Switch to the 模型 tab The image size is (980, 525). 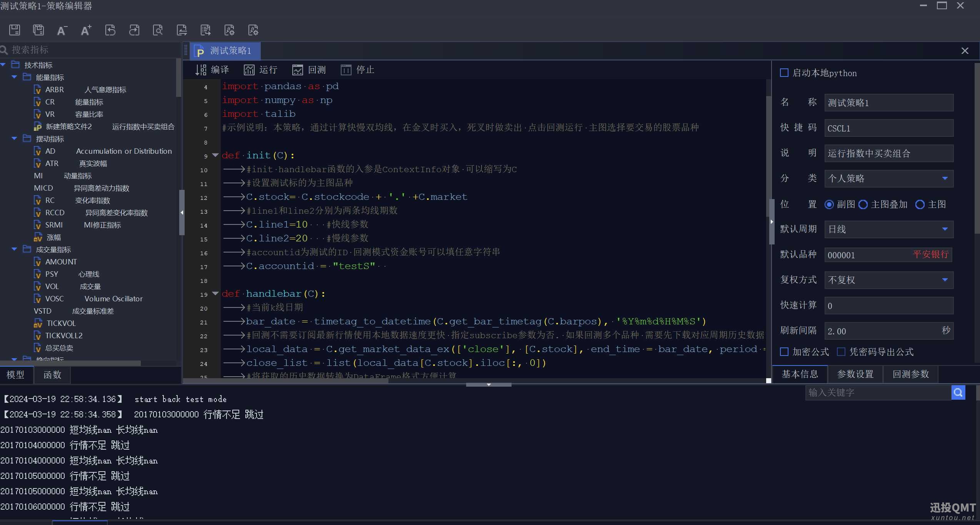(x=16, y=375)
